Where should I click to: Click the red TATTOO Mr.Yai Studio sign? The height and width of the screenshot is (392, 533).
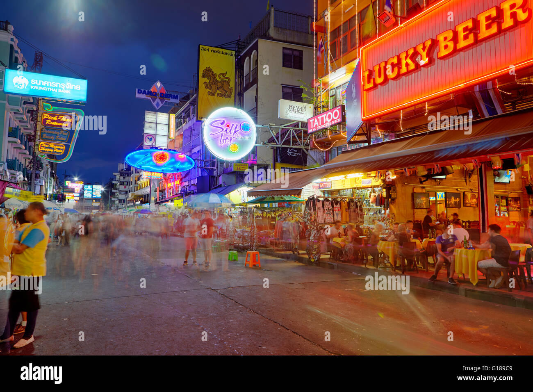click(326, 120)
